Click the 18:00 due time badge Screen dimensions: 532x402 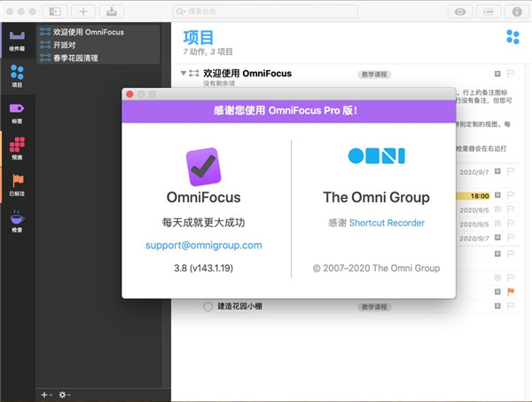[x=473, y=196]
